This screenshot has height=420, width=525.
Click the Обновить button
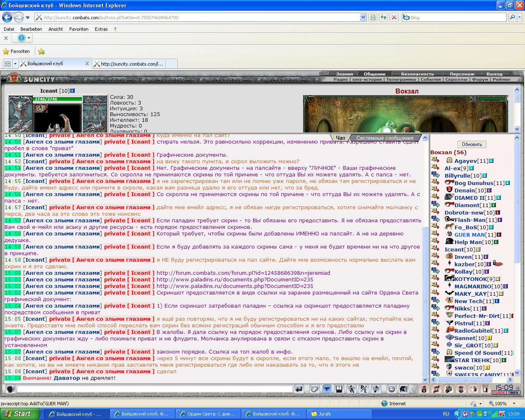[x=472, y=144]
